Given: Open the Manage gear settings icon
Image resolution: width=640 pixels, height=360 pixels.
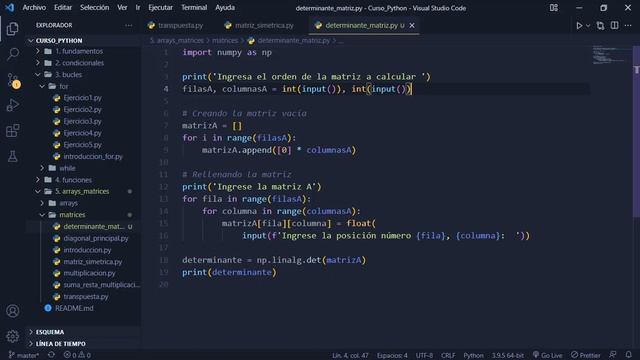Looking at the screenshot, I should tap(13, 336).
